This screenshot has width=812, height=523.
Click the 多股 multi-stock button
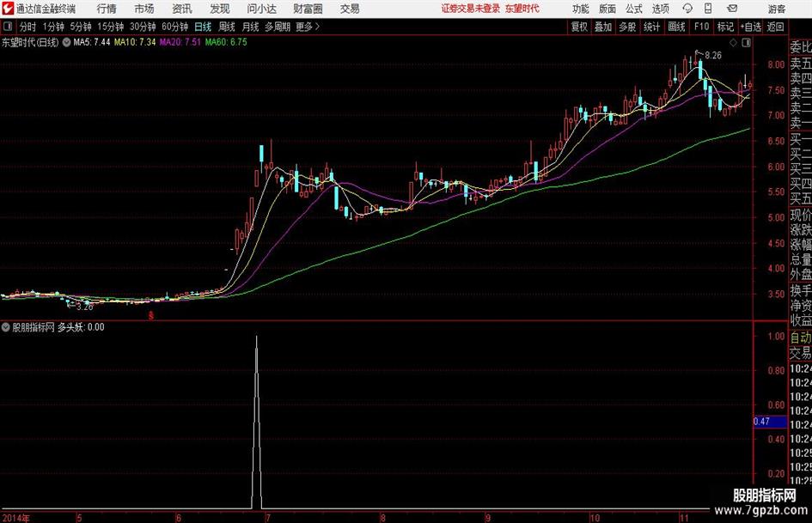click(x=627, y=27)
